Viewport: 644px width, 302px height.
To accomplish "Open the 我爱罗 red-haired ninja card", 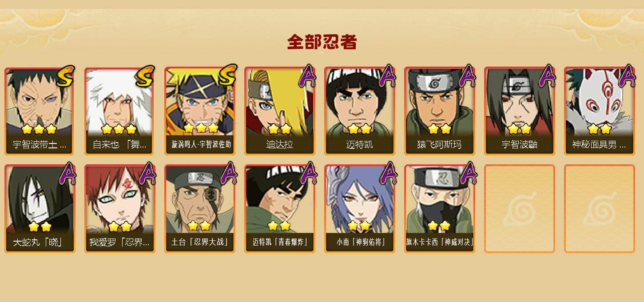I will click(x=120, y=209).
